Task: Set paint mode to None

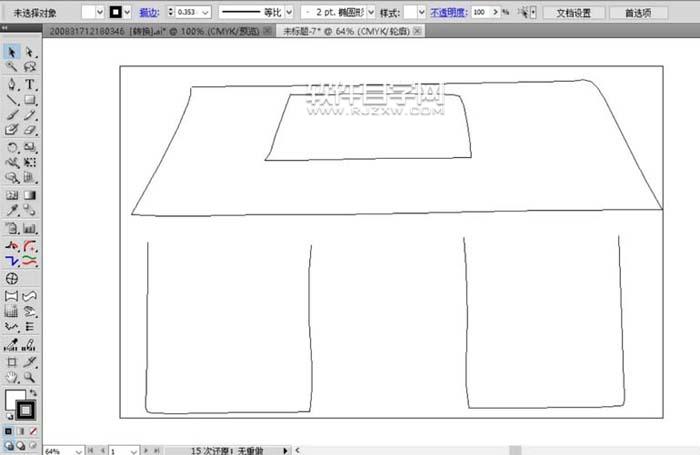Action: click(33, 431)
